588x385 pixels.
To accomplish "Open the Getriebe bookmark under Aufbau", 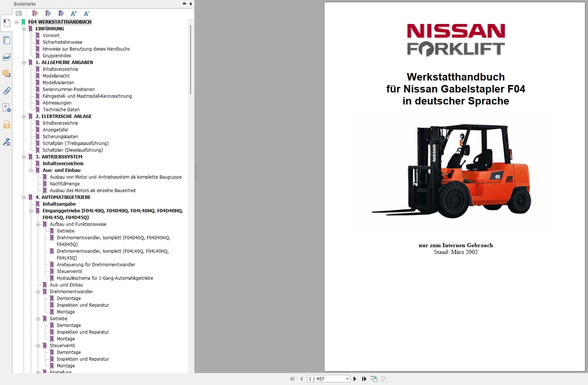I will tap(66, 231).
